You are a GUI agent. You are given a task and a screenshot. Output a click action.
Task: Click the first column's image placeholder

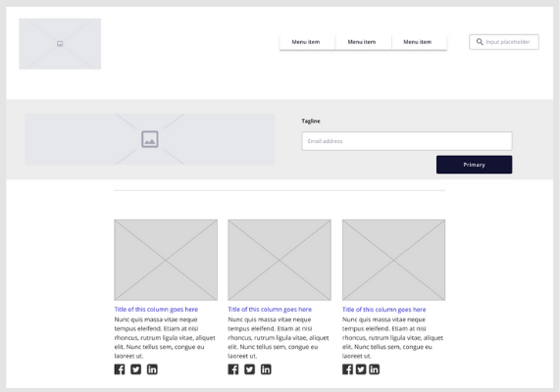(166, 260)
